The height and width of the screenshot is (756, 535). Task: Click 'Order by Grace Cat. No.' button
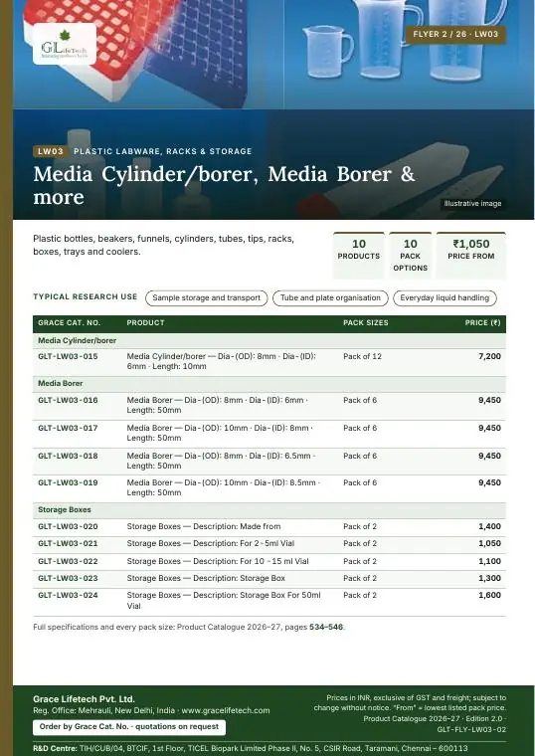[129, 726]
